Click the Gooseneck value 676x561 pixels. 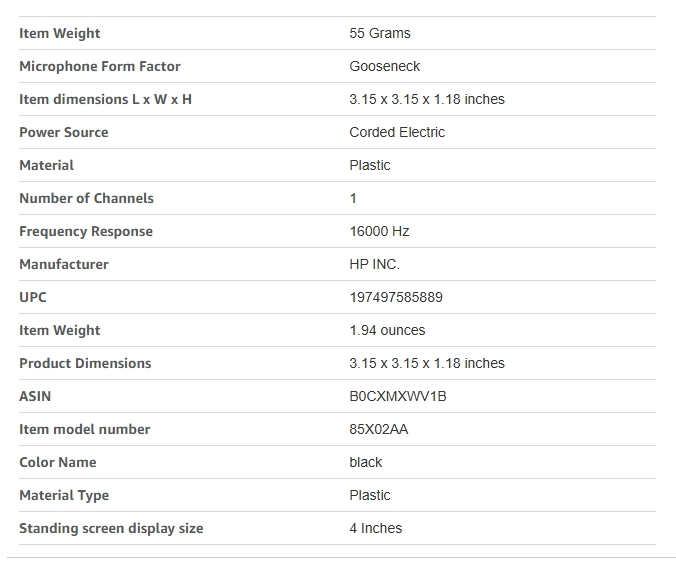pos(385,66)
